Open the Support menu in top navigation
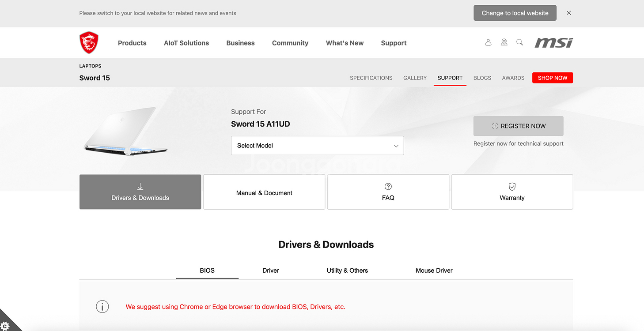The image size is (644, 331). point(394,43)
